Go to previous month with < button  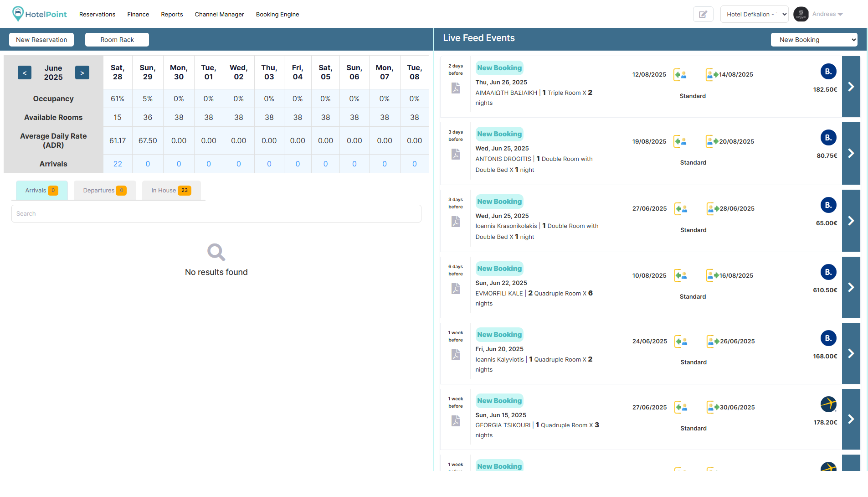25,72
